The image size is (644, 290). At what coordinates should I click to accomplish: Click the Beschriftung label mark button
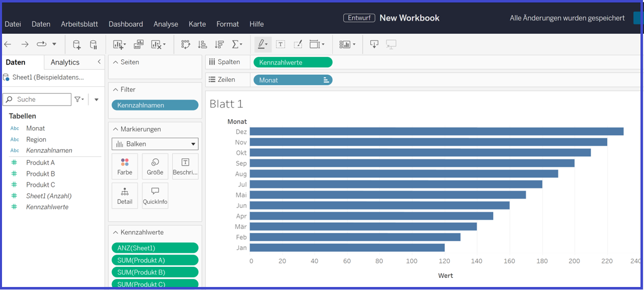tap(185, 167)
